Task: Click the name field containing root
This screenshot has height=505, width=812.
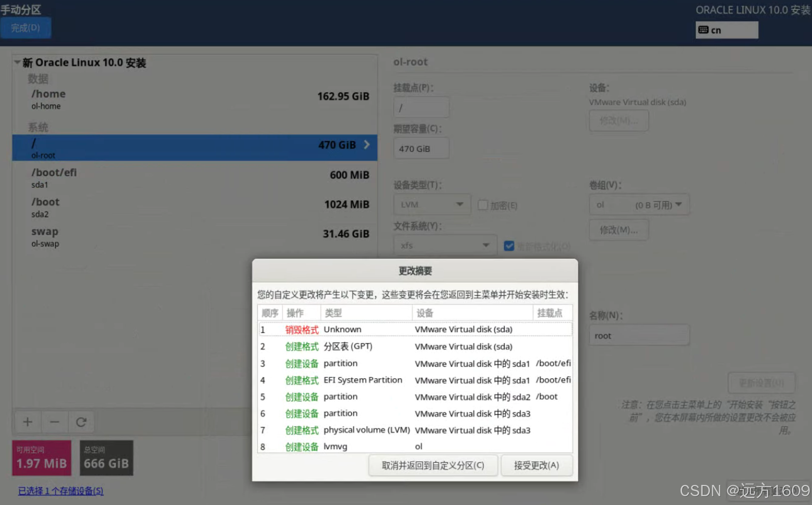Action: click(639, 335)
